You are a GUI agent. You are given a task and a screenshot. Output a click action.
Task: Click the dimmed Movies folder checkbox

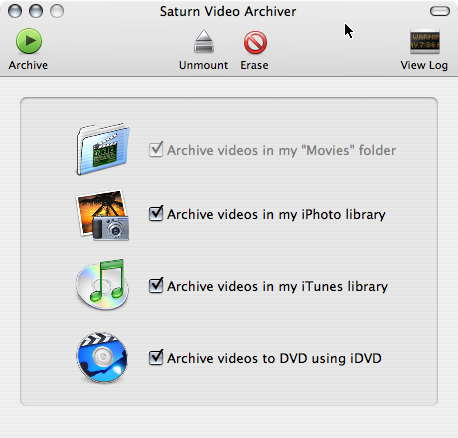click(156, 149)
